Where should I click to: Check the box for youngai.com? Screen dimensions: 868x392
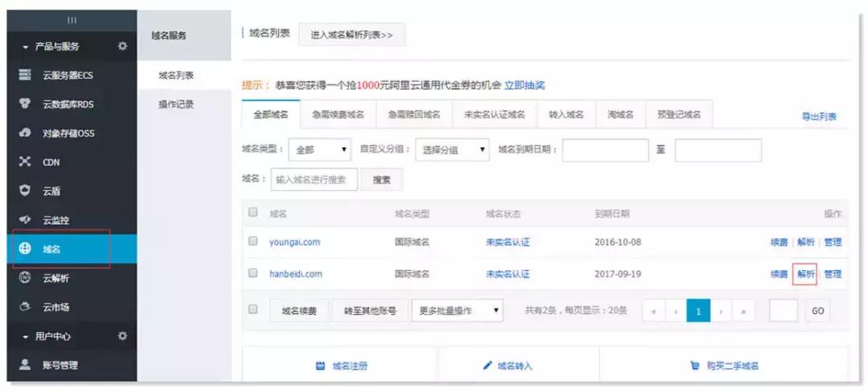[x=253, y=241]
